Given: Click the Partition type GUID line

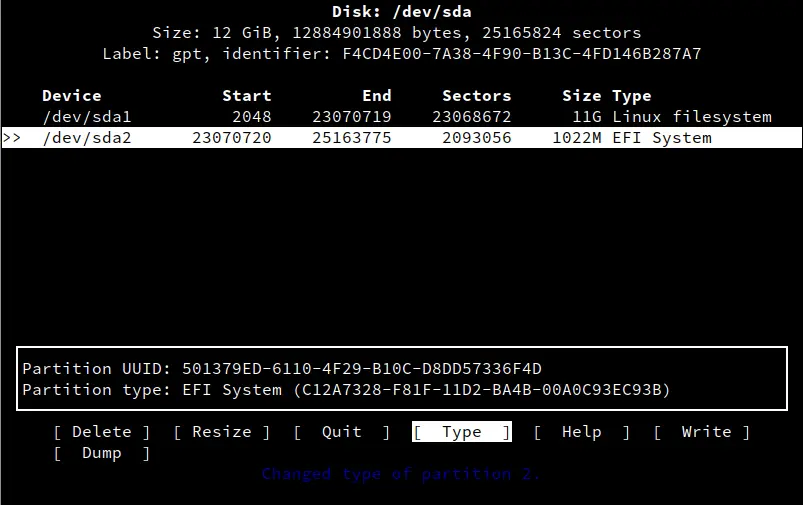Looking at the screenshot, I should click(346, 390).
